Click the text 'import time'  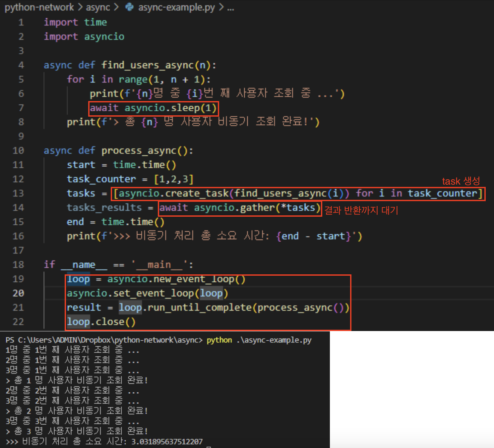(x=76, y=22)
